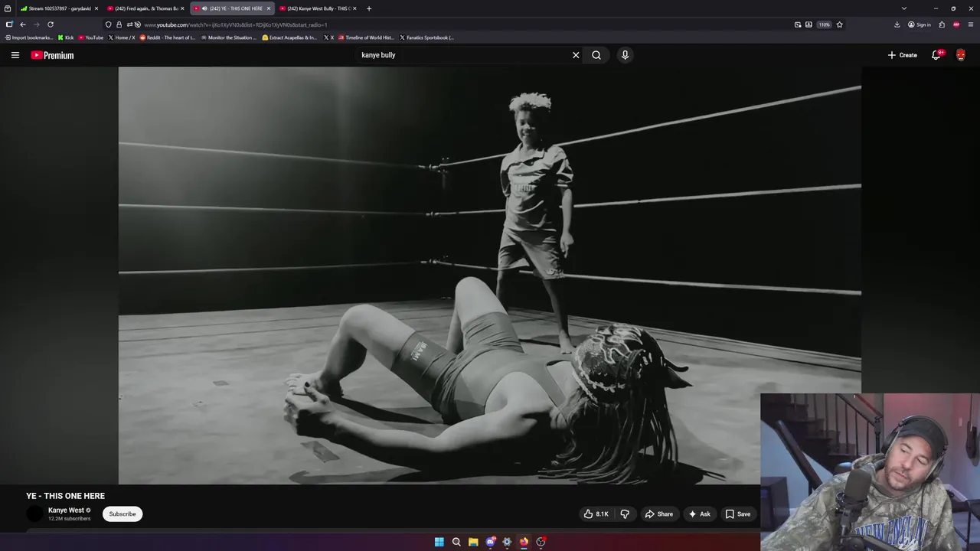The height and width of the screenshot is (551, 980).
Task: Open YouTube notifications bell
Action: click(x=936, y=55)
